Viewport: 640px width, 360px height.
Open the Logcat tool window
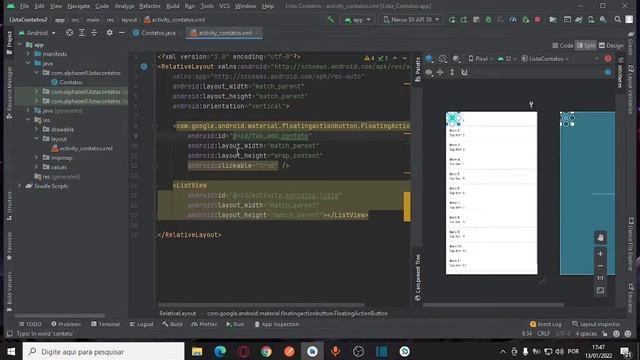[x=141, y=324]
